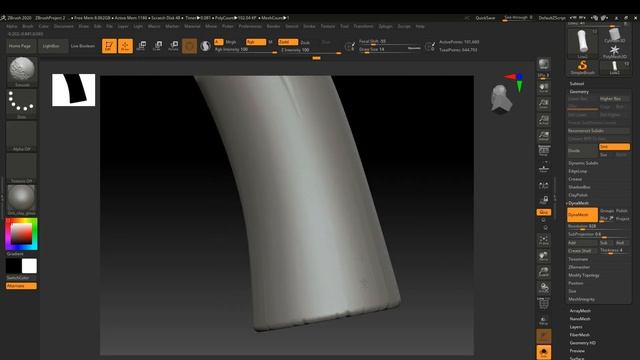The width and height of the screenshot is (640, 360).
Task: Click the rainbow color picker square
Action: 21,234
